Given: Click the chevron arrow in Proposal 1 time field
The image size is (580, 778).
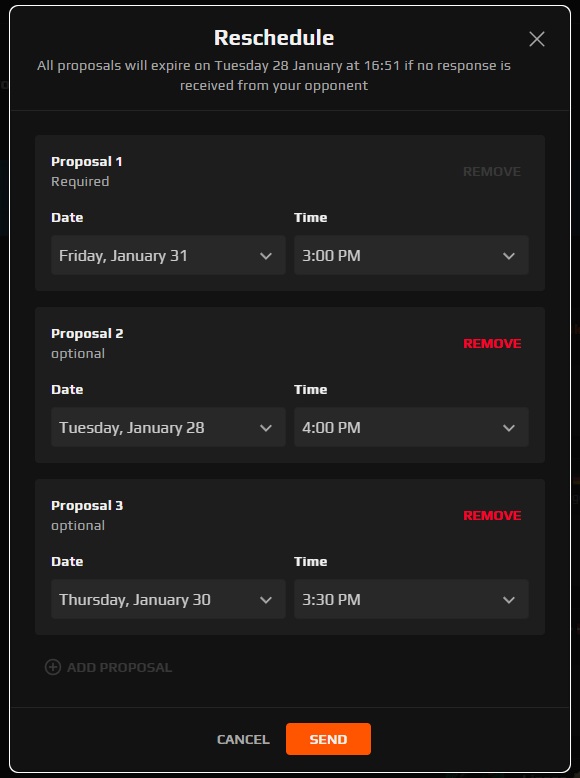Looking at the screenshot, I should pos(509,256).
